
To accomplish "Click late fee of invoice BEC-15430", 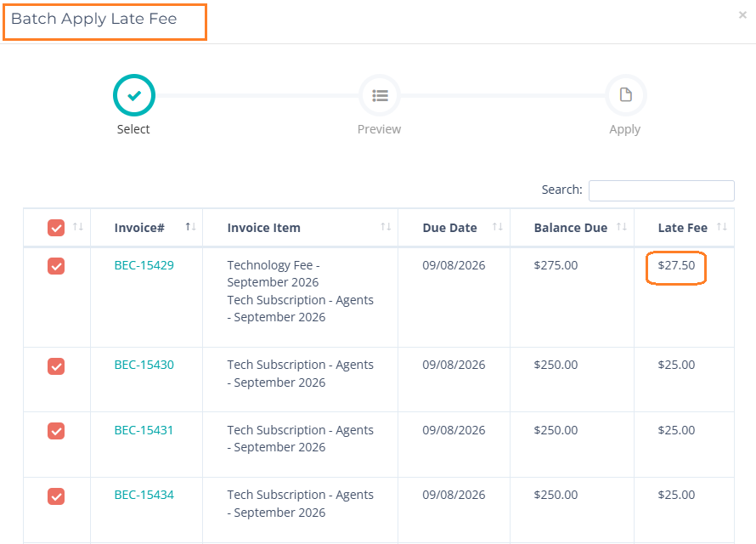I will click(x=676, y=365).
